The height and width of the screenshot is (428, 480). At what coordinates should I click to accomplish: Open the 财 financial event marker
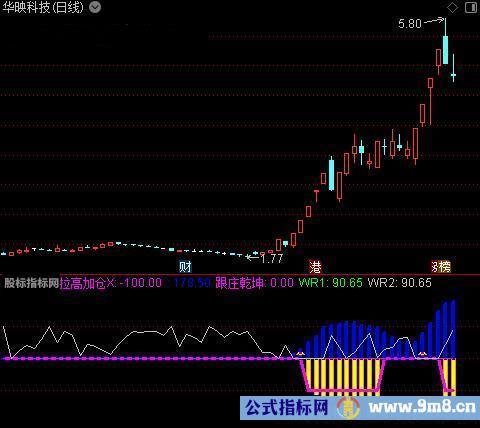coord(185,267)
